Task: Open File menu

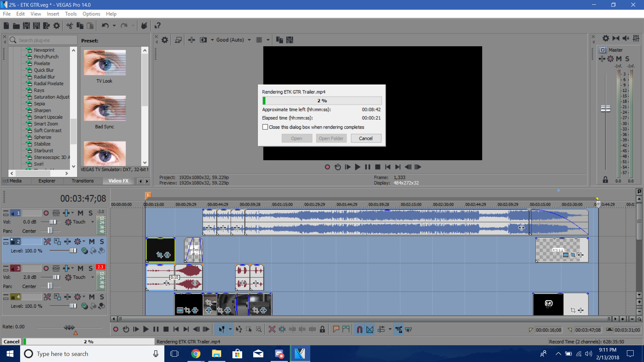Action: point(7,14)
